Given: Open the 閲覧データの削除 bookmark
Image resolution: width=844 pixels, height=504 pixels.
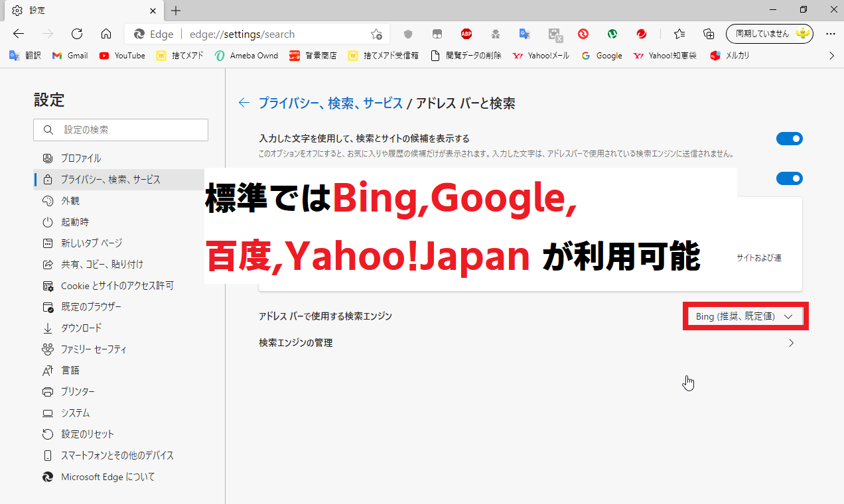Looking at the screenshot, I should pos(466,56).
